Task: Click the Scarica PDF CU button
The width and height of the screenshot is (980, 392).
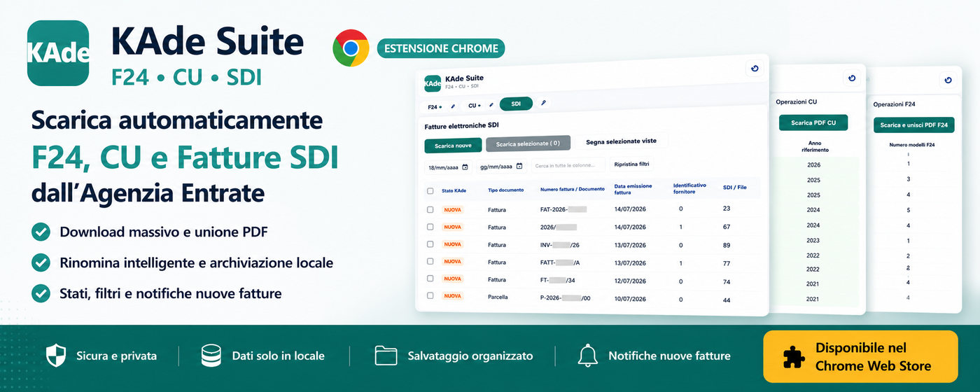Action: 813,122
